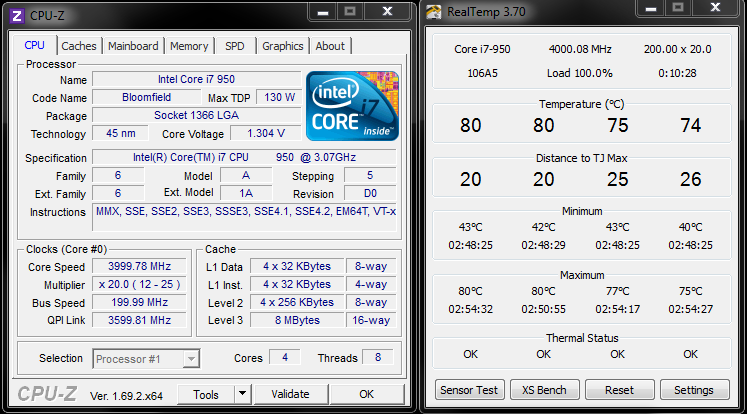Open the Caches tab
Viewport: 747px width, 414px height.
(x=79, y=46)
